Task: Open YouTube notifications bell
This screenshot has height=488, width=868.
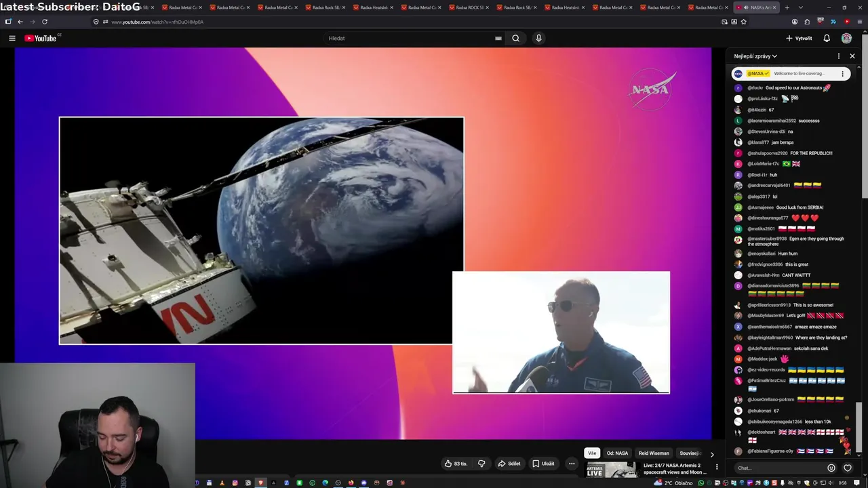Action: coord(827,38)
